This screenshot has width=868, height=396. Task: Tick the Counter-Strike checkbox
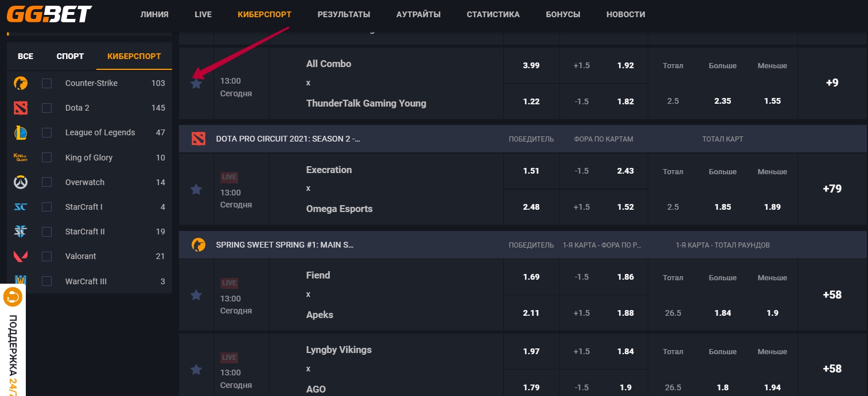47,83
